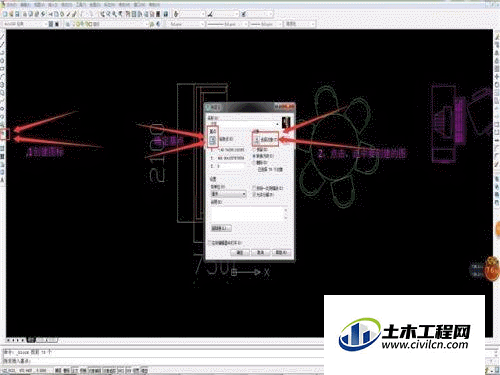Viewport: 500px width, 375px height.
Task: Open the text style dropdown
Action: tap(193, 14)
